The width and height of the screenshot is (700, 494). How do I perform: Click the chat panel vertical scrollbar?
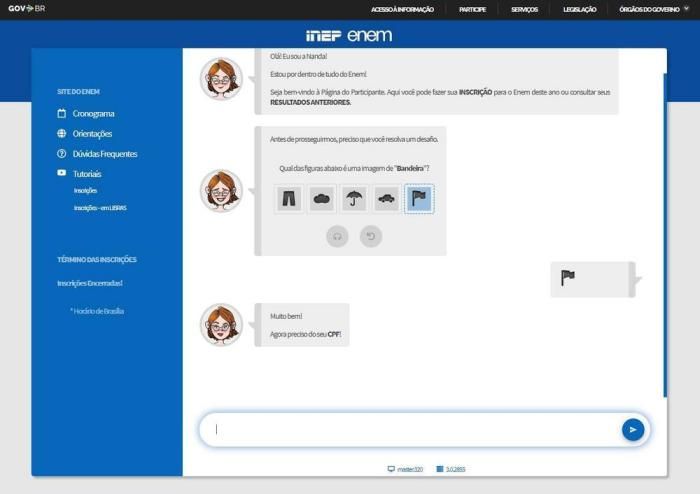point(665,235)
